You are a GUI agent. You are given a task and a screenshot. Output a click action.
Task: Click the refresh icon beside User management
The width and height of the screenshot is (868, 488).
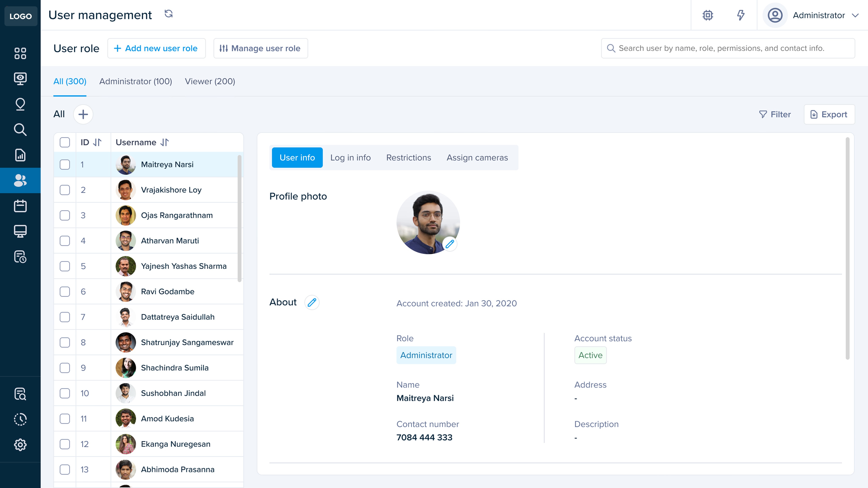[168, 14]
